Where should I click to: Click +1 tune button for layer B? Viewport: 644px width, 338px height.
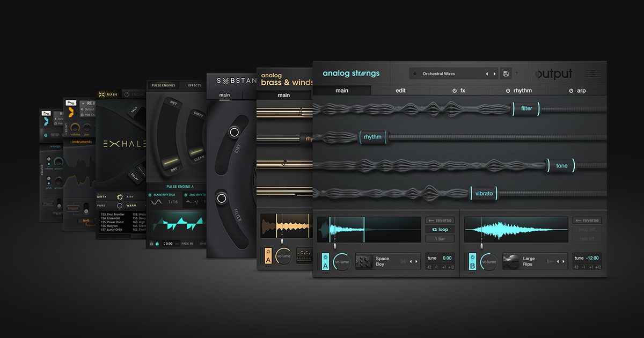click(x=590, y=267)
